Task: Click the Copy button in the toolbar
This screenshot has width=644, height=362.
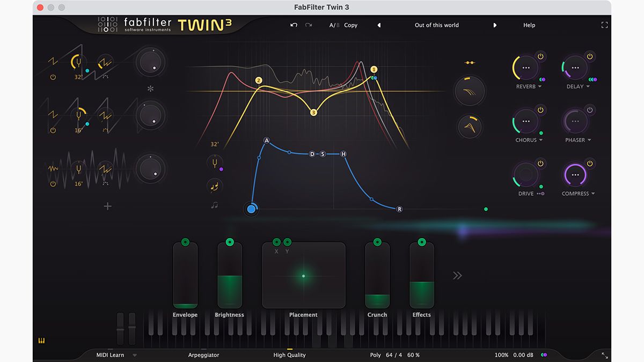Action: click(x=351, y=25)
